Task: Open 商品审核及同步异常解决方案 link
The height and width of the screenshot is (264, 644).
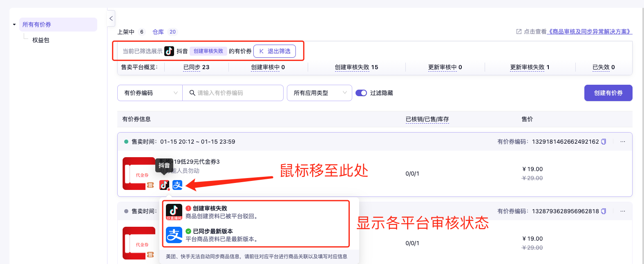Action: 589,32
